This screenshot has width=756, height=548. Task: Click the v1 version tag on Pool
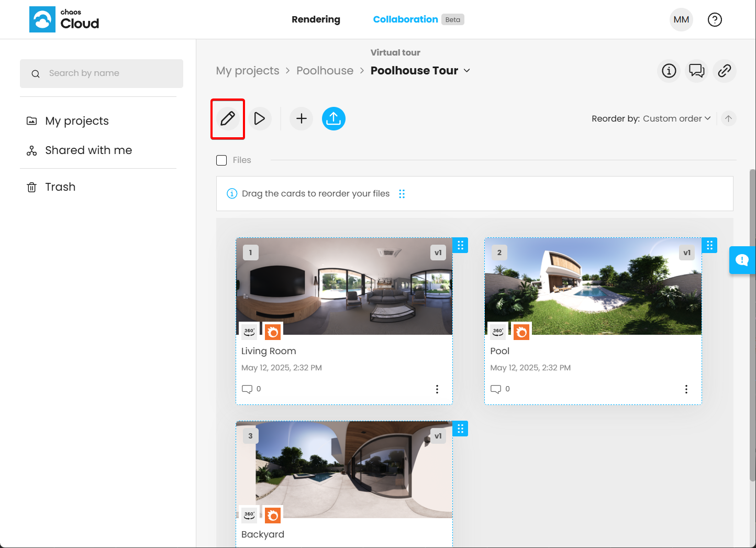tap(687, 253)
